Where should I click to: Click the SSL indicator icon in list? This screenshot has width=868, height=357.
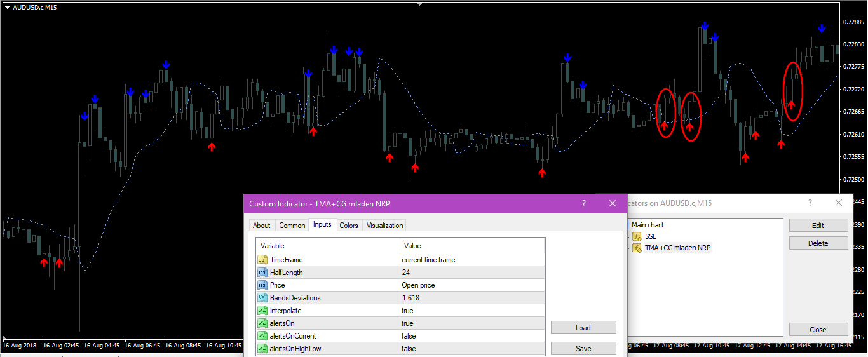click(x=637, y=236)
